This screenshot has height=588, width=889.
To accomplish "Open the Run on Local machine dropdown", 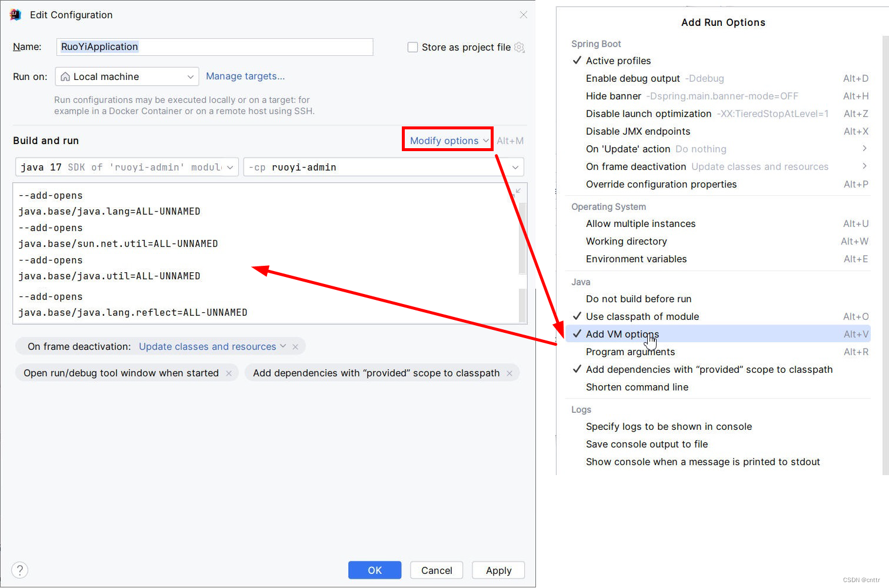I will 127,76.
